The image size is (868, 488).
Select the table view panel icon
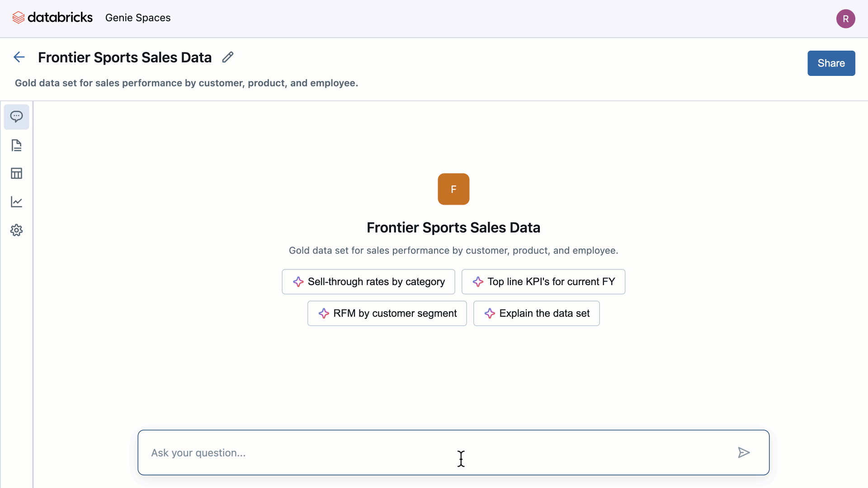16,173
